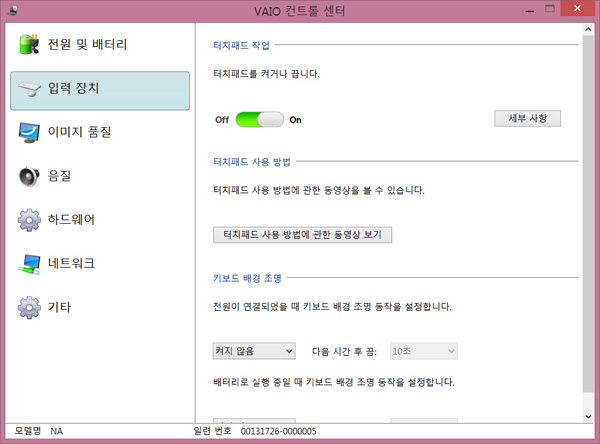Toggle the touchpad Off/On switch

(260, 119)
